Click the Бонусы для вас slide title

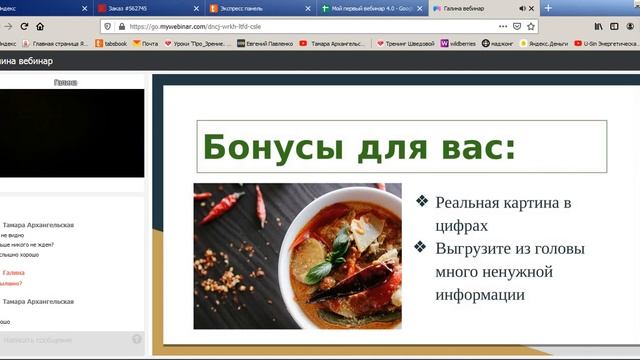[x=359, y=147]
